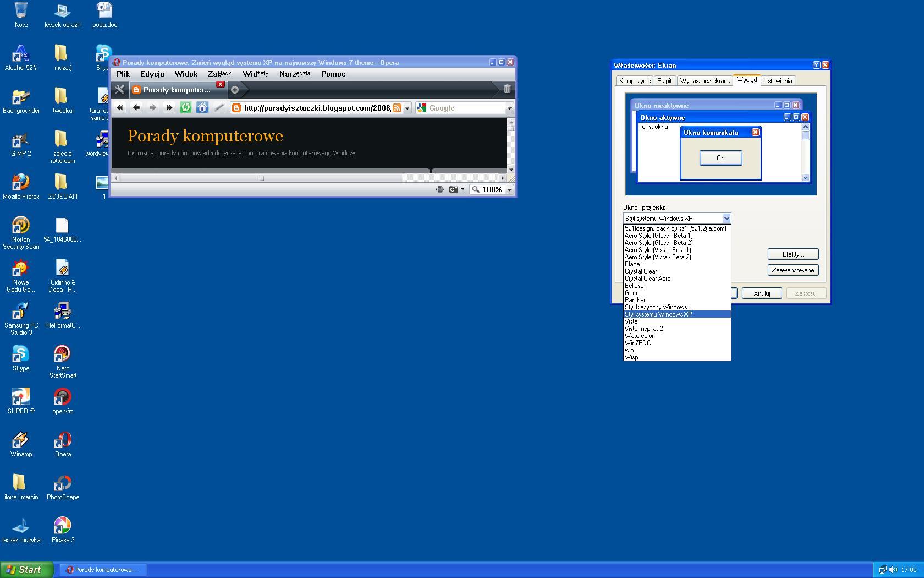Switch to the Kompozycje tab
Screen dimensions: 924x578
pyautogui.click(x=635, y=81)
